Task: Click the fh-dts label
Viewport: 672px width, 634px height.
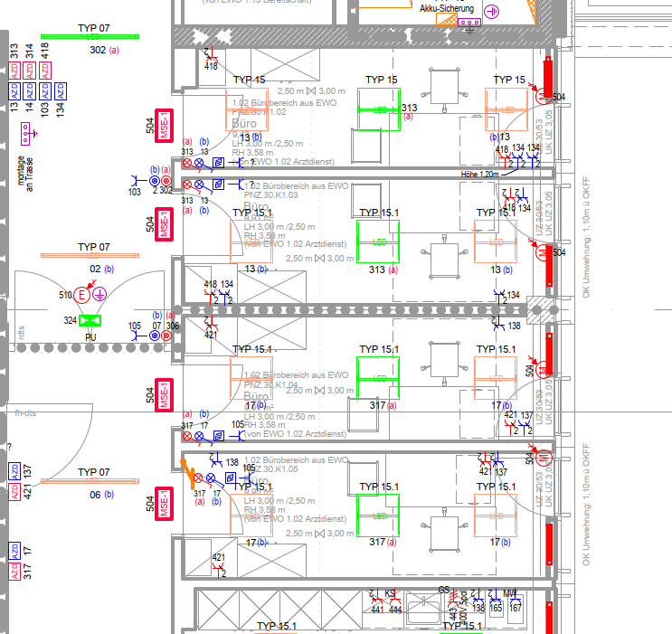Action: pos(25,413)
